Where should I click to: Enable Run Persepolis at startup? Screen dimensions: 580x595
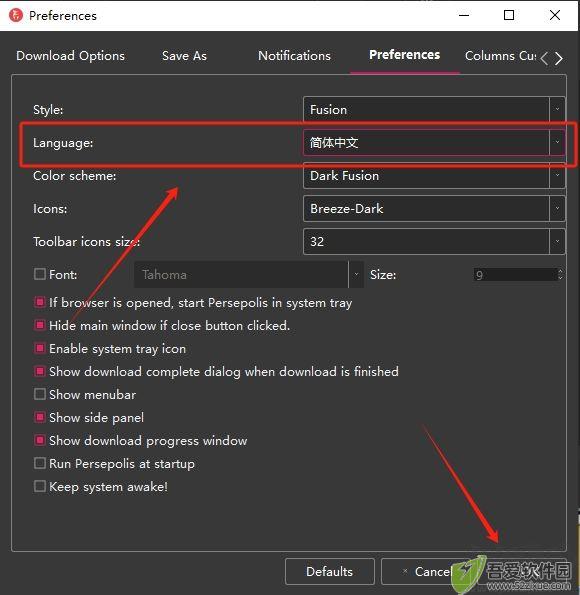40,463
